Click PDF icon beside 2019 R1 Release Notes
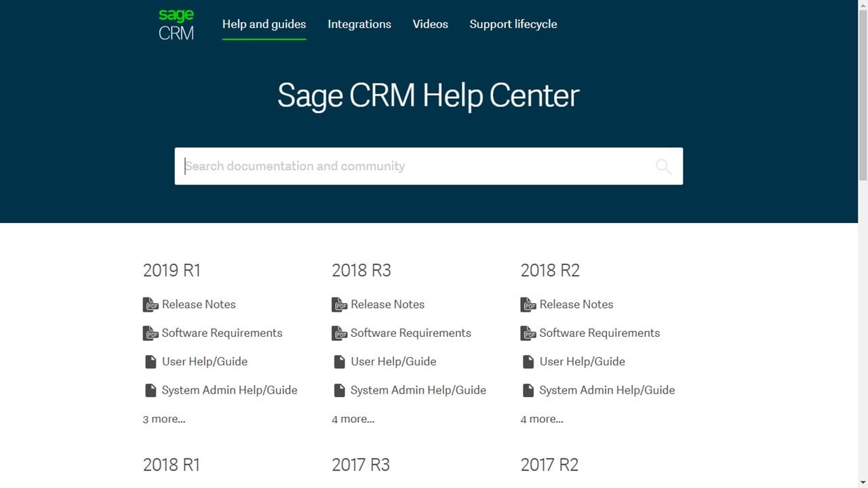 [x=150, y=305]
